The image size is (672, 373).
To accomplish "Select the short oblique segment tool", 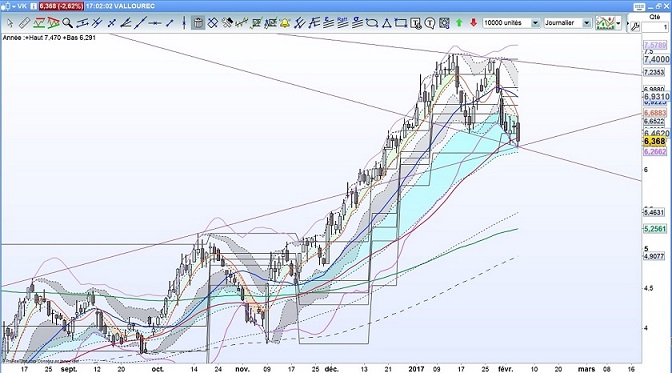I will (x=170, y=23).
